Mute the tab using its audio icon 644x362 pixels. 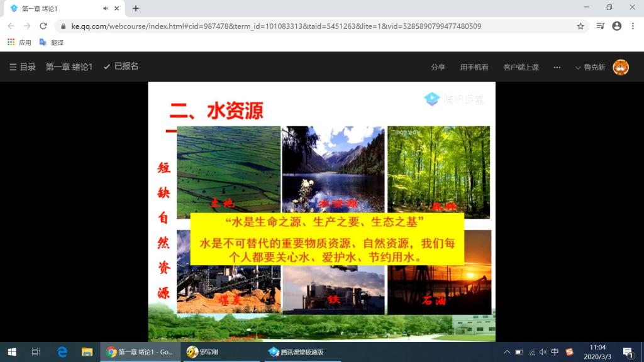point(105,8)
